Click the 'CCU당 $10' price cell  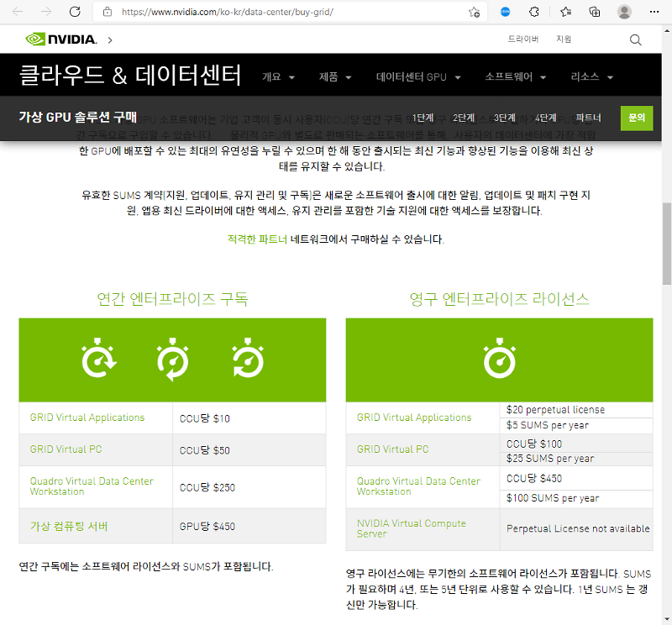pyautogui.click(x=249, y=418)
